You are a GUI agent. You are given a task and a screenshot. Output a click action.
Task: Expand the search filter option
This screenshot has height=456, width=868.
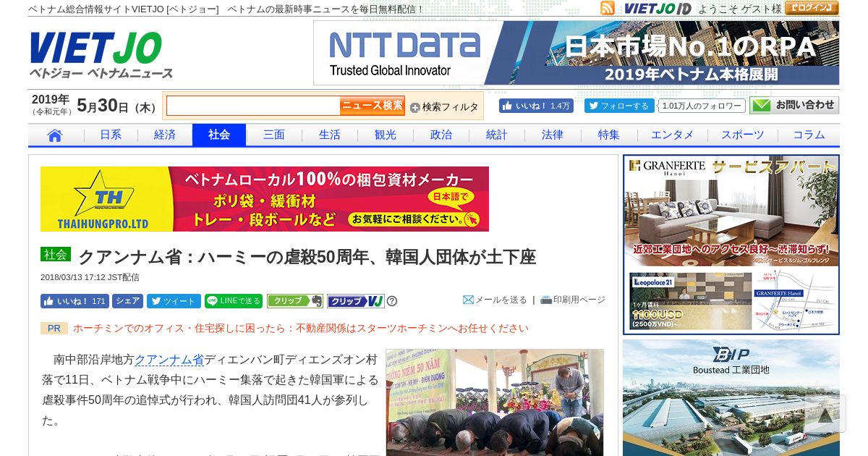click(444, 107)
